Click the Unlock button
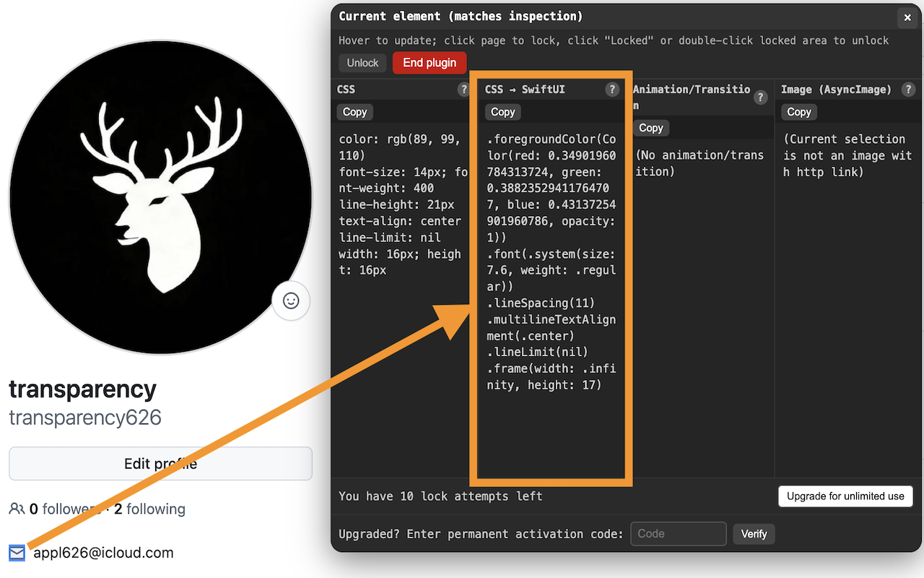Image resolution: width=924 pixels, height=578 pixels. pyautogui.click(x=362, y=62)
